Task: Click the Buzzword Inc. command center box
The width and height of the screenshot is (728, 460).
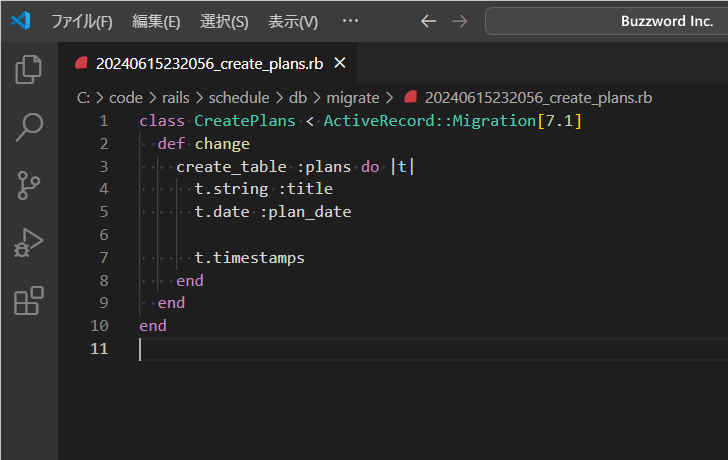Action: pyautogui.click(x=606, y=21)
